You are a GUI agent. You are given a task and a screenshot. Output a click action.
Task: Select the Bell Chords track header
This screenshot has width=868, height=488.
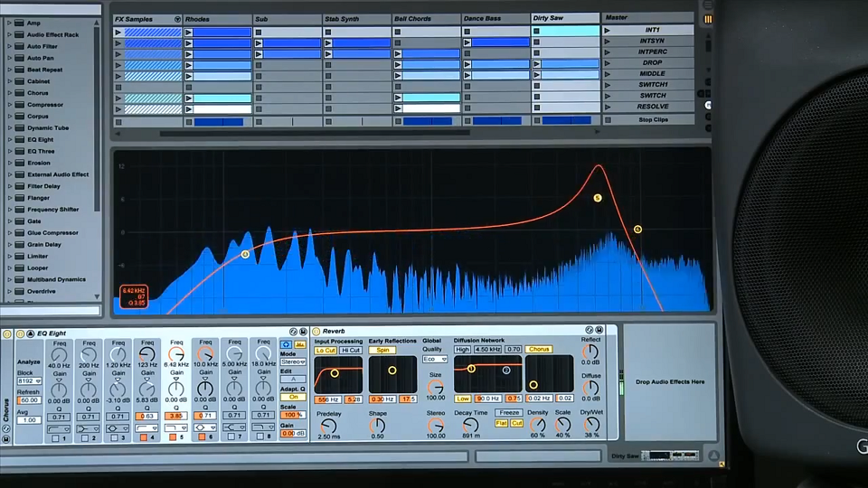427,18
